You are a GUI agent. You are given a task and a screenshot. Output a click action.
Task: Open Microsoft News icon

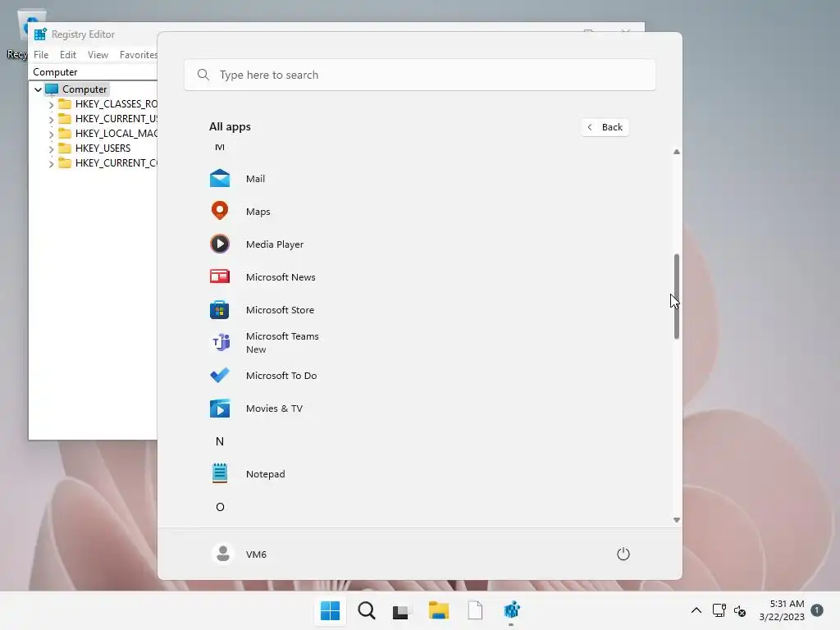click(220, 276)
